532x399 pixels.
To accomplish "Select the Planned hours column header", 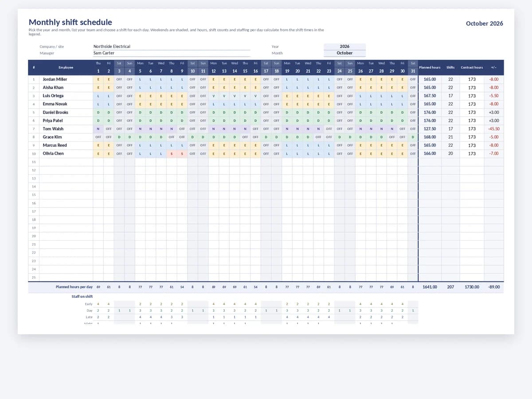I will pos(430,67).
